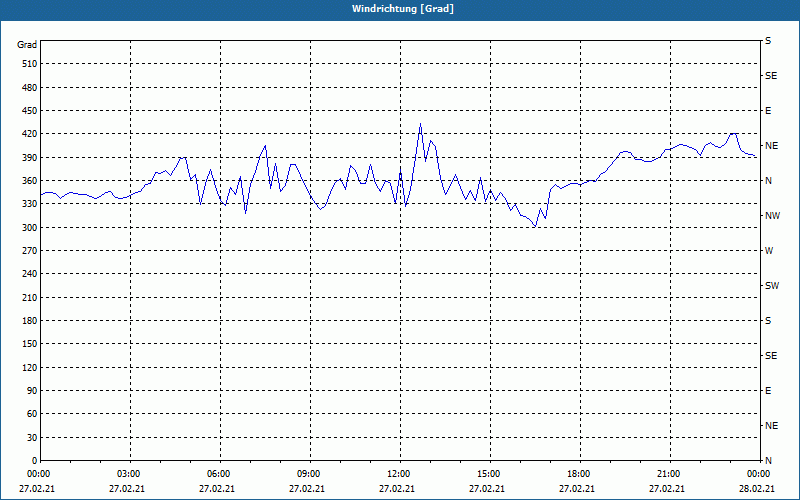Click the 150 y-axis value
800x500 pixels.
point(30,344)
